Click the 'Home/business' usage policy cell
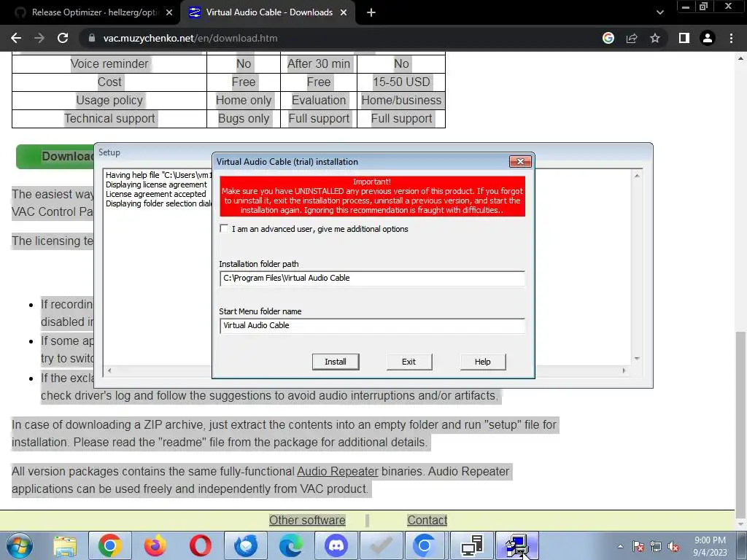747x560 pixels. click(x=401, y=100)
